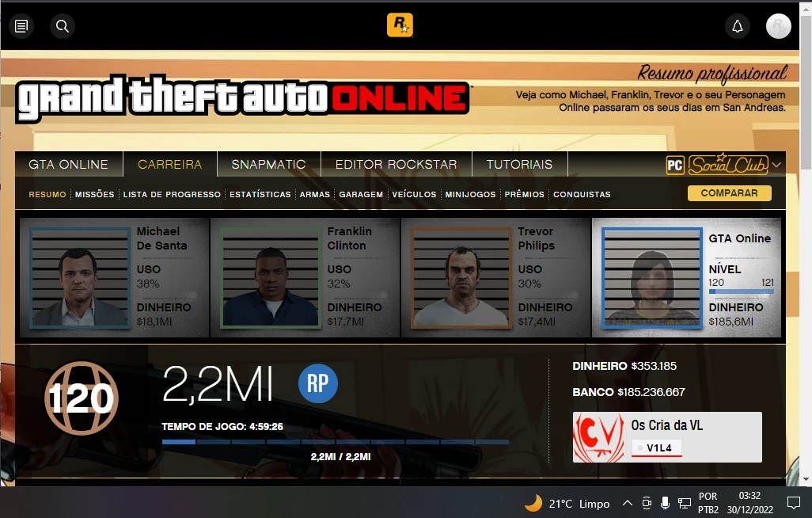Click the level 120 rank emblem
The width and height of the screenshot is (812, 518).
click(x=82, y=398)
